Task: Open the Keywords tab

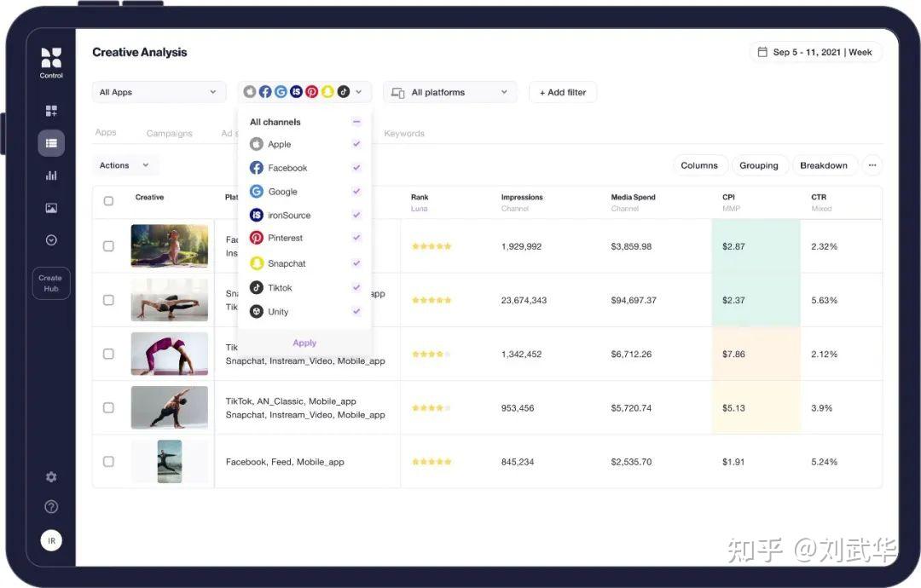Action: point(404,133)
